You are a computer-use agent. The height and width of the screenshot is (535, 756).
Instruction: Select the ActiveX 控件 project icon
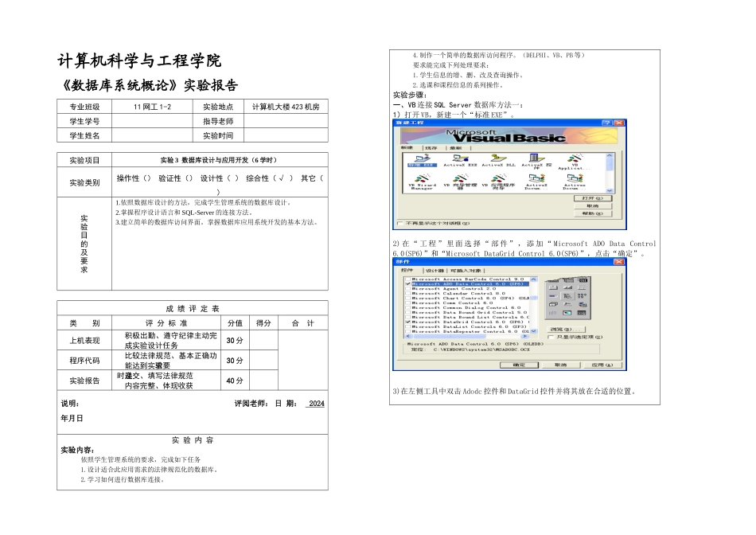536,161
